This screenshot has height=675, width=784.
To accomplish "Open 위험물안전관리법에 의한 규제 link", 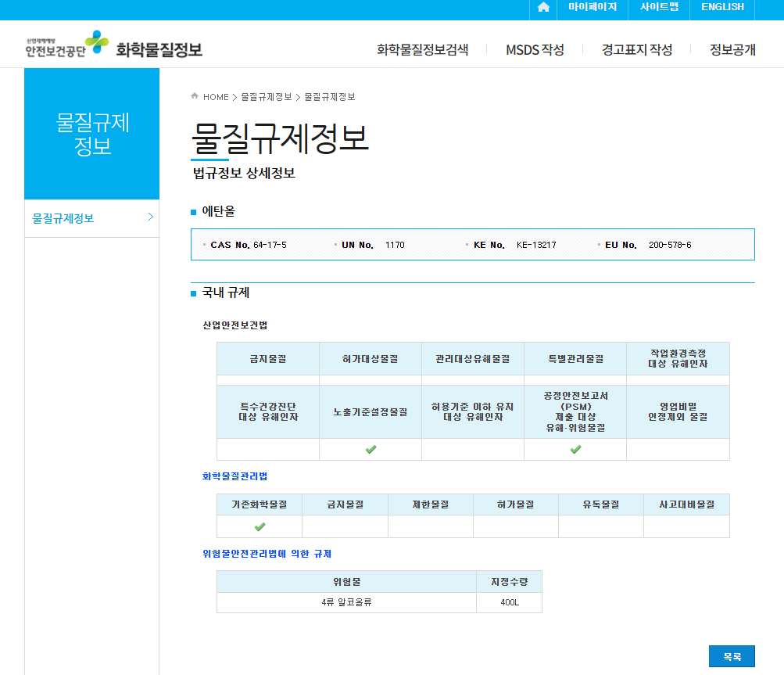I will pyautogui.click(x=267, y=554).
